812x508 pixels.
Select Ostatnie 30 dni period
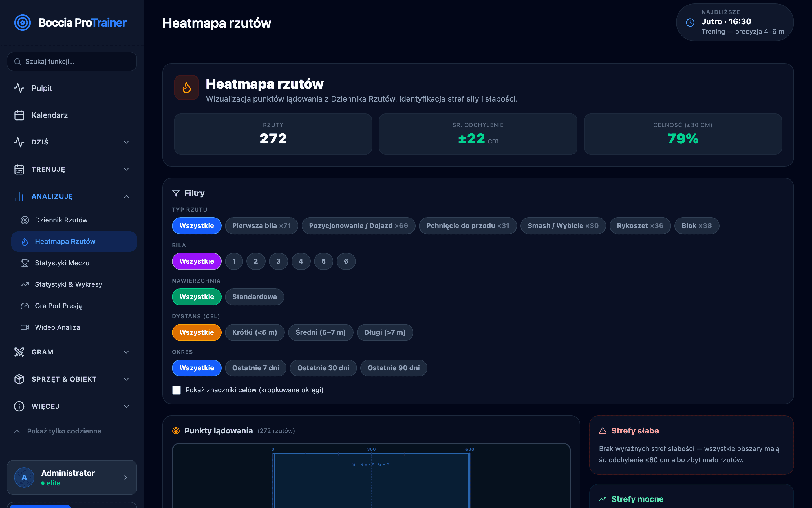323,368
